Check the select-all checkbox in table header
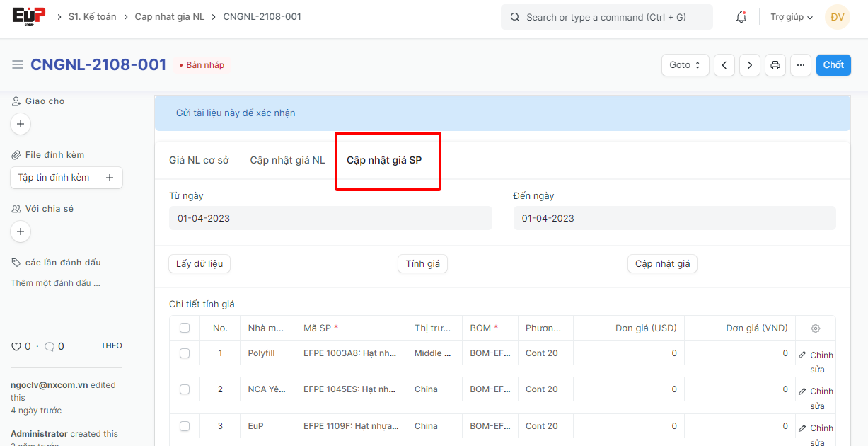 (185, 328)
